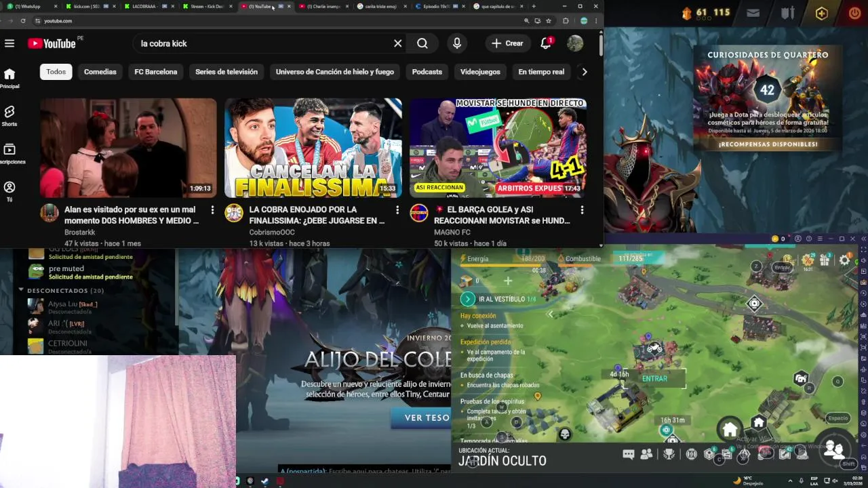Open the Movistar se hunde video thumbnail
The image size is (868, 488).
[x=498, y=148]
